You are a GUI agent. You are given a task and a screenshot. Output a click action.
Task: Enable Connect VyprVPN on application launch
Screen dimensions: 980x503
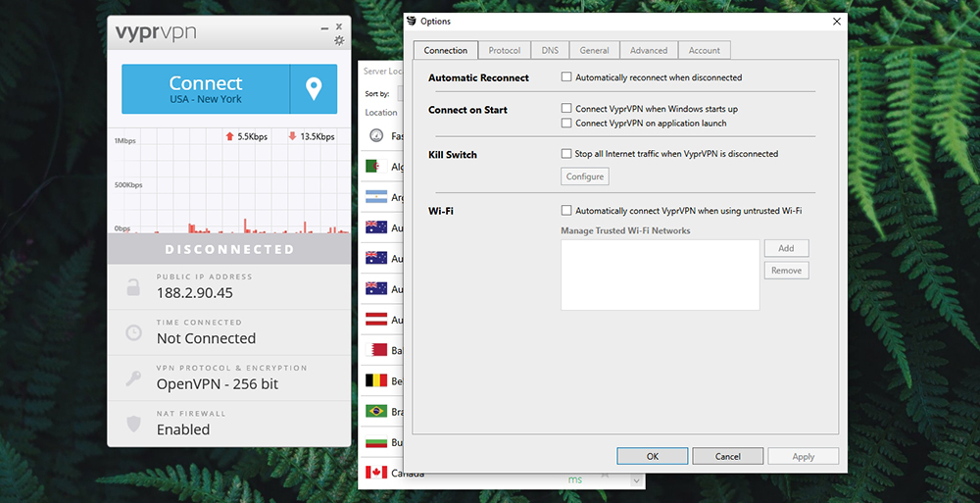pos(566,123)
